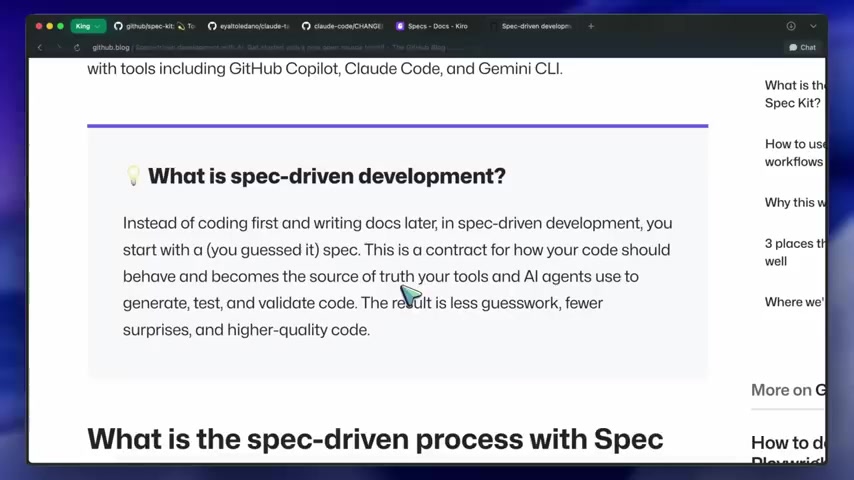
Task: Open the King profile dropdown
Action: (x=87, y=26)
